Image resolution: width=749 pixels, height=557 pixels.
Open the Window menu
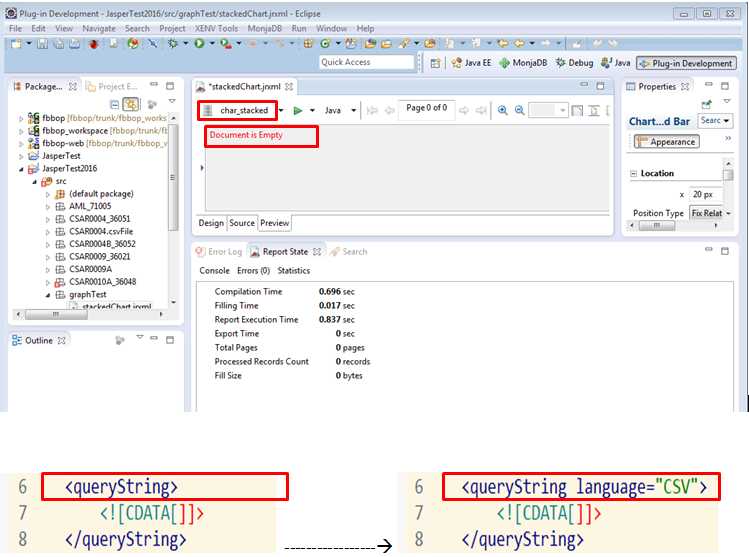[332, 29]
